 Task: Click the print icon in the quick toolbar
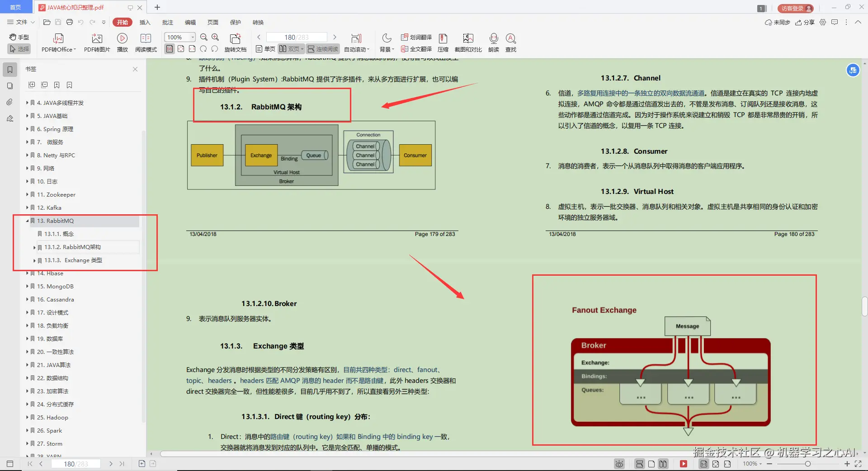click(69, 22)
